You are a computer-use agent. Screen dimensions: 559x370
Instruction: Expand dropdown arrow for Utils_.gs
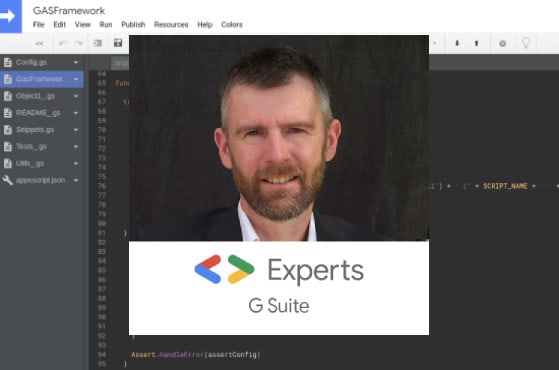(76, 164)
